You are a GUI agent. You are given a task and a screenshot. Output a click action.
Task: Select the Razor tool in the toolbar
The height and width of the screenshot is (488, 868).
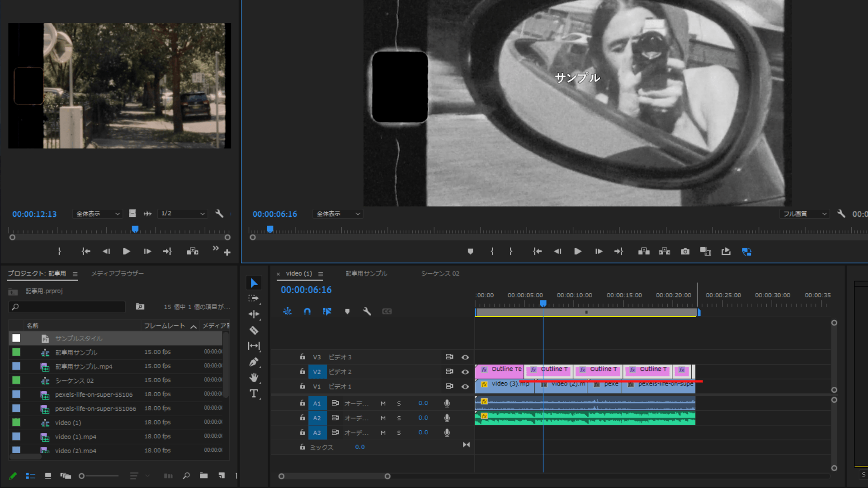(x=254, y=330)
